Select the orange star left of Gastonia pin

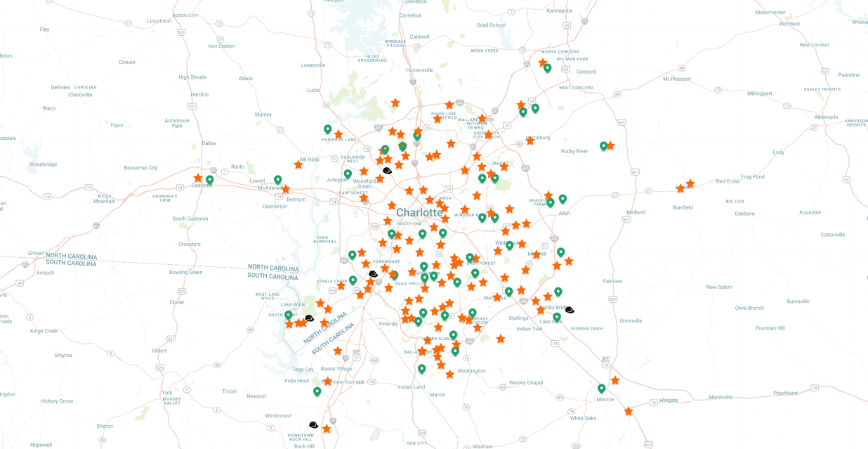[198, 178]
